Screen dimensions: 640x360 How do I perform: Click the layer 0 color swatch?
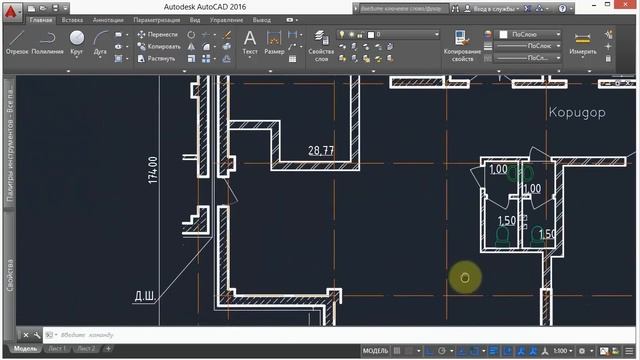[x=371, y=35]
